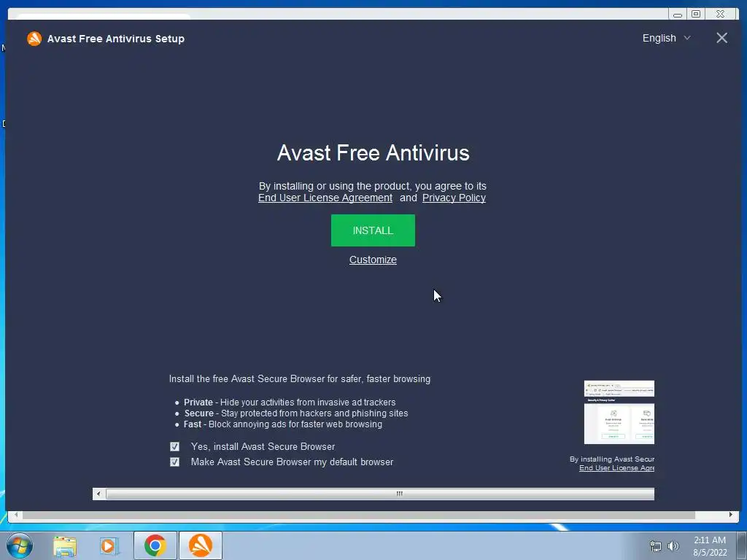The height and width of the screenshot is (560, 747).
Task: Click the inner horizontal scrollbar thumb
Action: pos(379,494)
